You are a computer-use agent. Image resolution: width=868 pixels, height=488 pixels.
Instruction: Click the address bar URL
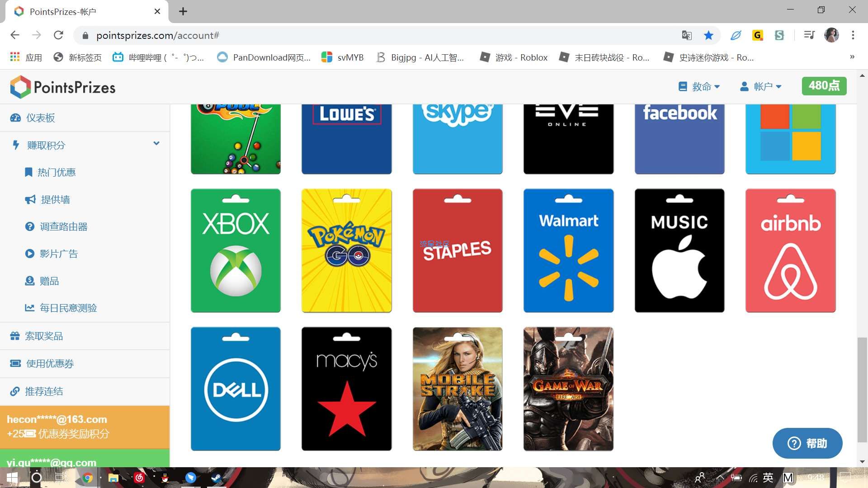coord(158,35)
